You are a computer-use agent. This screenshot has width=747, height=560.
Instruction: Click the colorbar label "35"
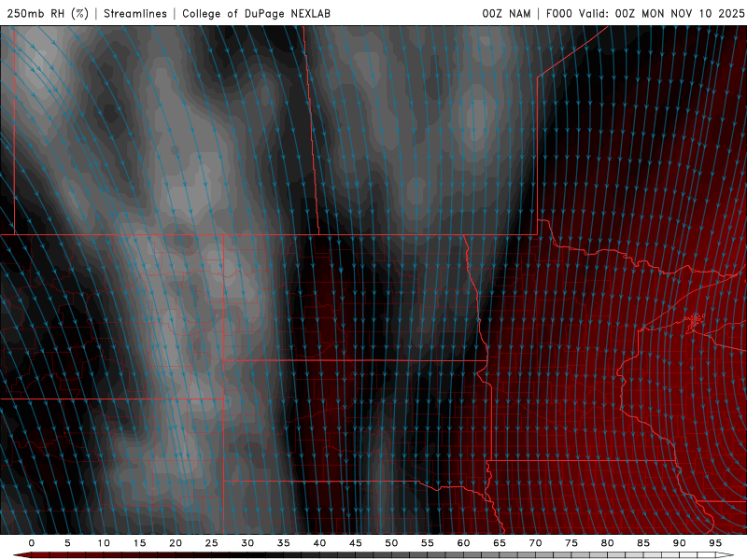click(x=284, y=543)
